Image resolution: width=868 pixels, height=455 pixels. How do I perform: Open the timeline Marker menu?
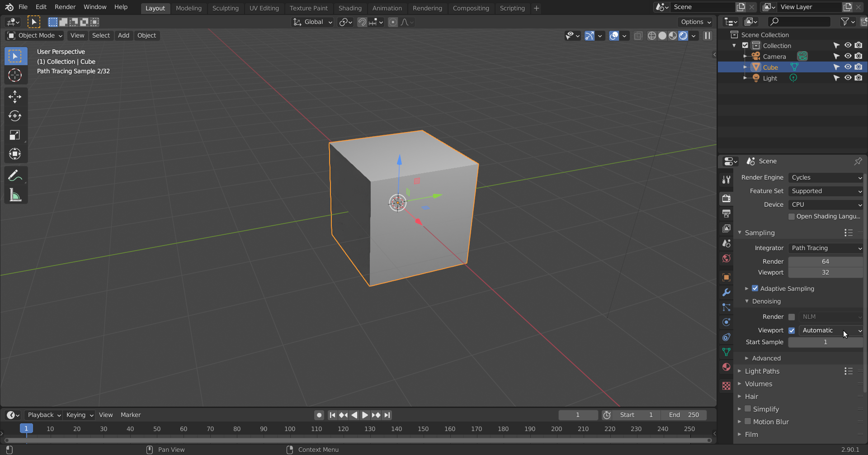[x=131, y=415]
